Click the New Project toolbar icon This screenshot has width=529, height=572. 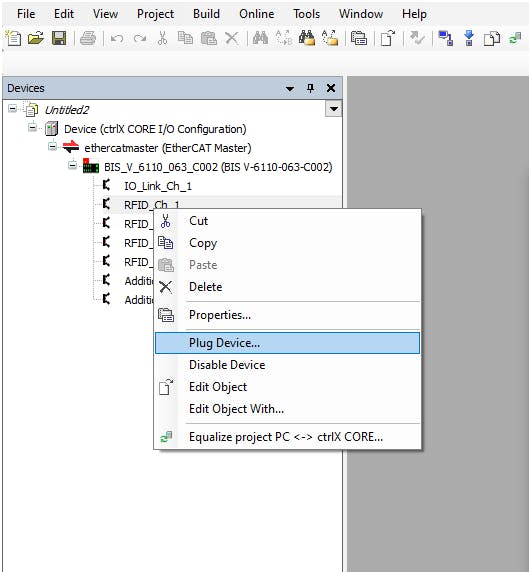(x=13, y=38)
